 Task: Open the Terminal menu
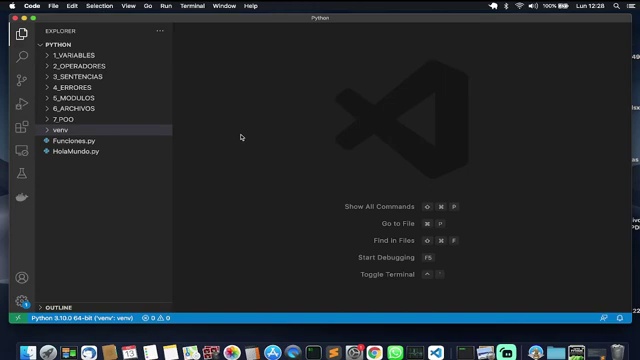pyautogui.click(x=192, y=6)
